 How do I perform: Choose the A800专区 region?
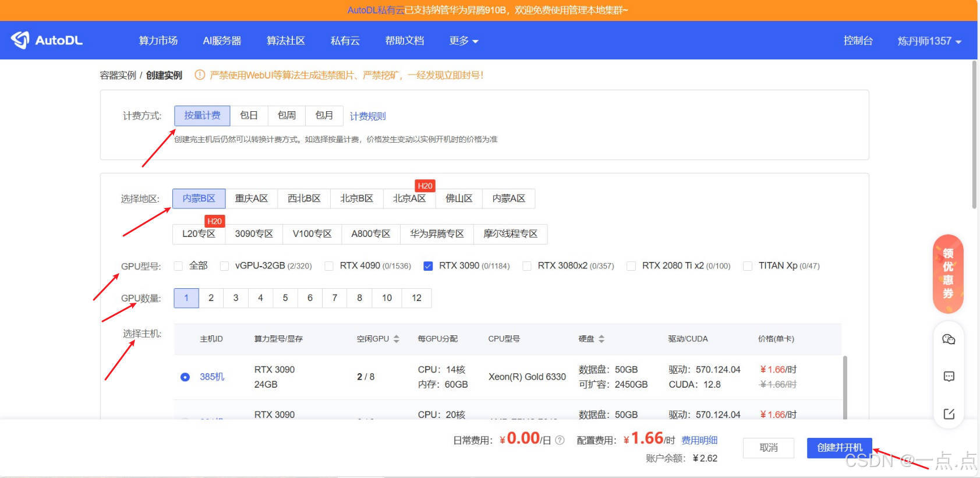tap(371, 234)
